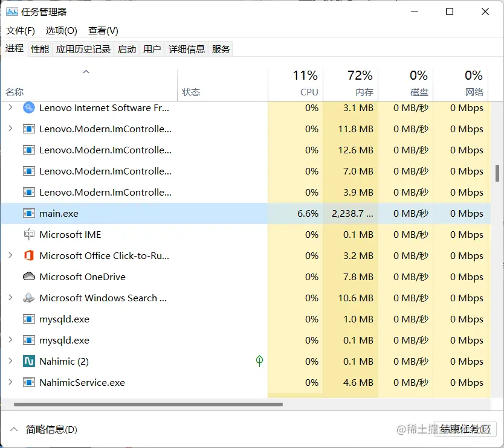Viewport: 504px width, 448px height.
Task: Click the 6.6% CPU value of main.exe
Action: (x=308, y=214)
